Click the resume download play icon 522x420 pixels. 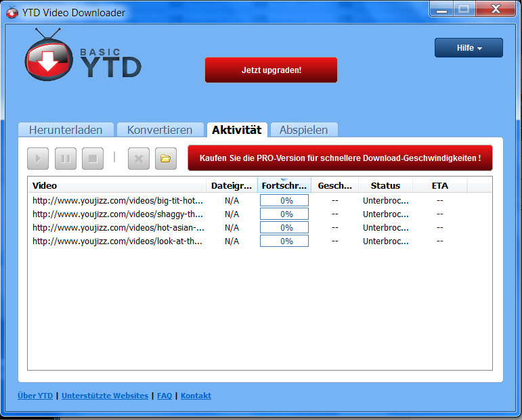[38, 159]
